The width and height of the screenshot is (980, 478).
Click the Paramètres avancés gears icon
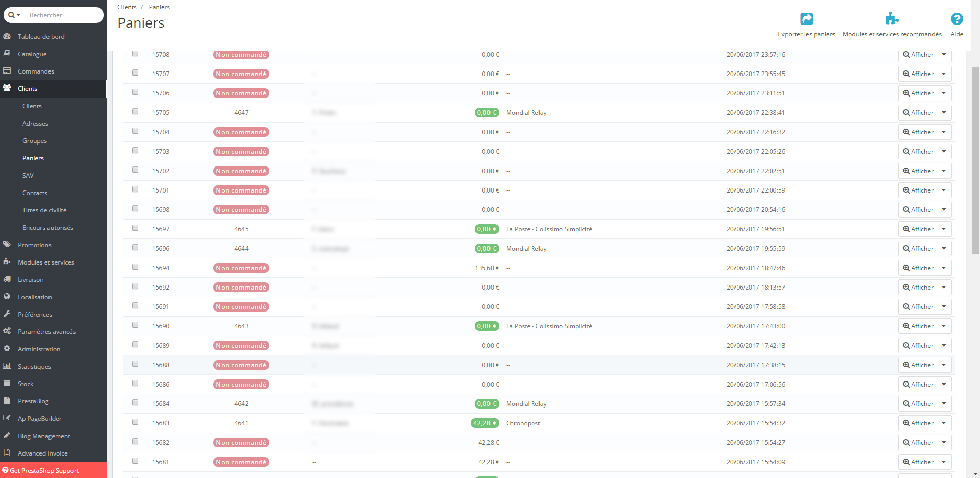(7, 331)
